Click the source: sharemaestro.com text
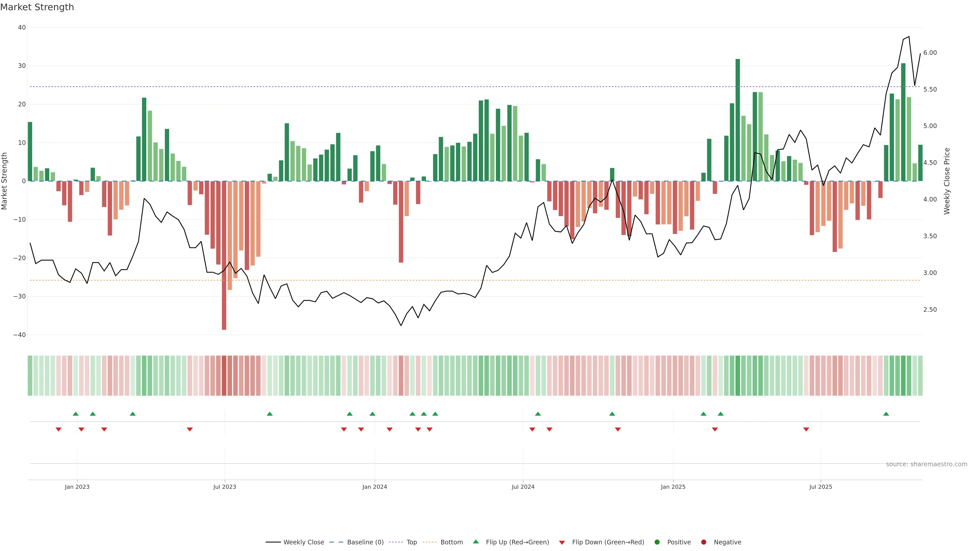 pos(926,464)
